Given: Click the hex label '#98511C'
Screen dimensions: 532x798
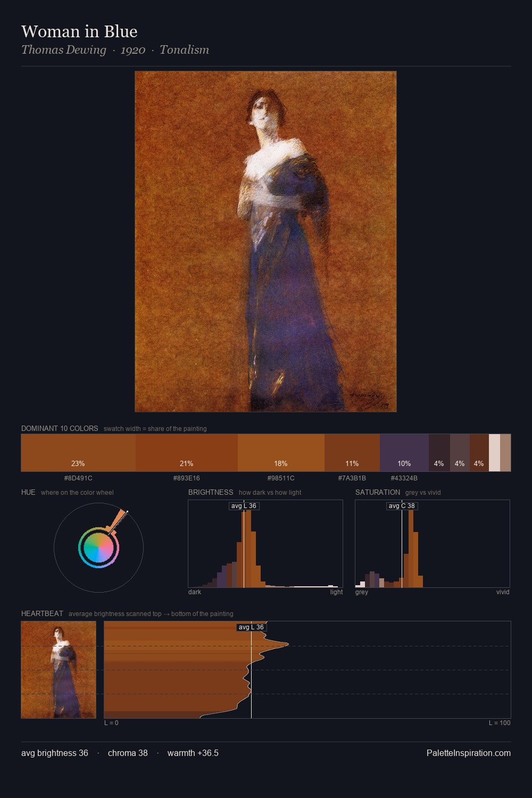Looking at the screenshot, I should pos(281,478).
